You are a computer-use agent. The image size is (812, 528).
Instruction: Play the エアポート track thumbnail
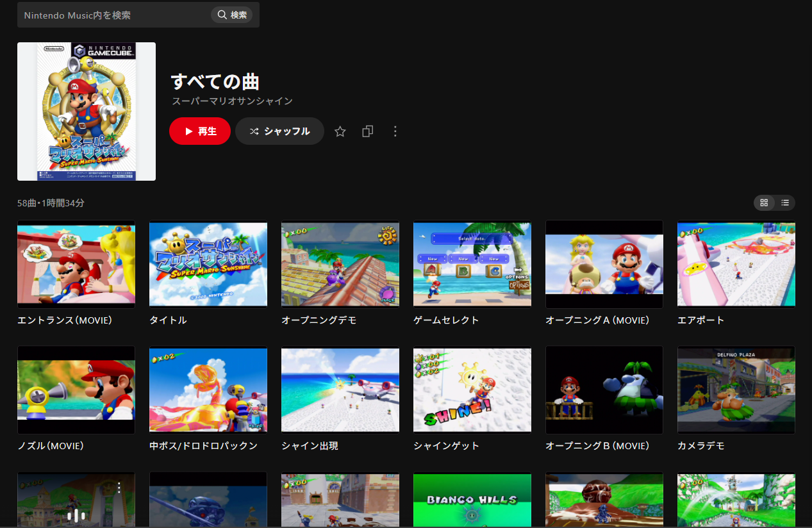(x=736, y=264)
